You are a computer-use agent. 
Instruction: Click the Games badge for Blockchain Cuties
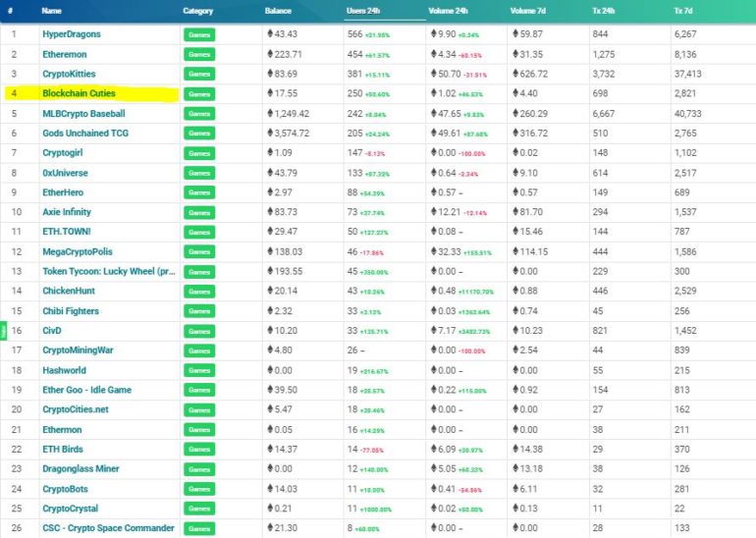click(x=199, y=94)
